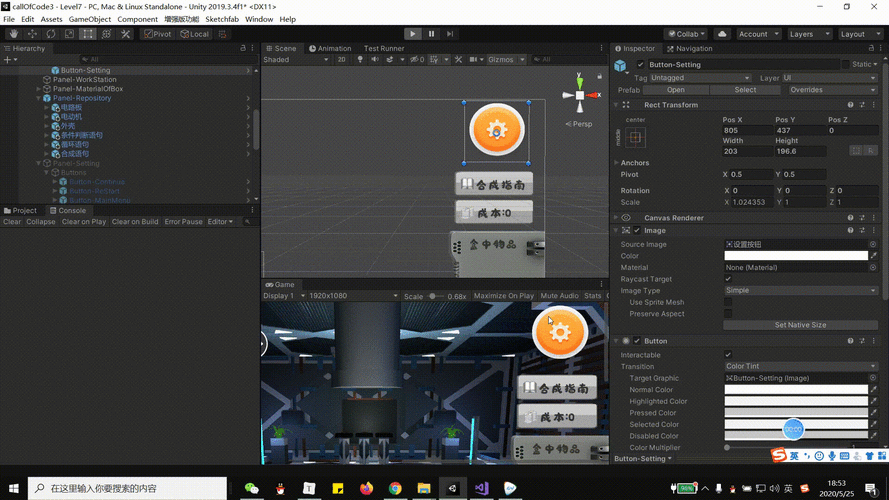Click Highlighted Color swatch
Image resolution: width=889 pixels, height=500 pixels.
coord(796,401)
